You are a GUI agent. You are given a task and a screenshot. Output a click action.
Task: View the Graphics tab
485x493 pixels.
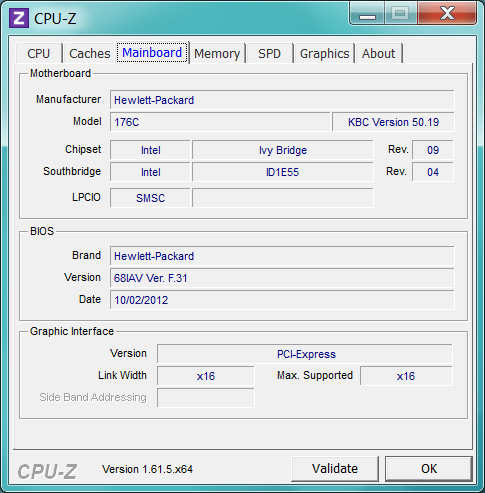click(324, 53)
